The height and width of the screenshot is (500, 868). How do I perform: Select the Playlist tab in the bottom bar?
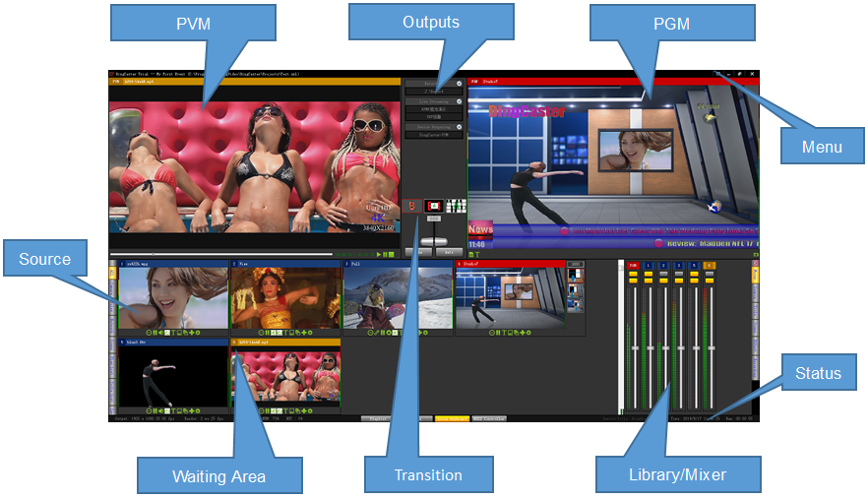(378, 418)
